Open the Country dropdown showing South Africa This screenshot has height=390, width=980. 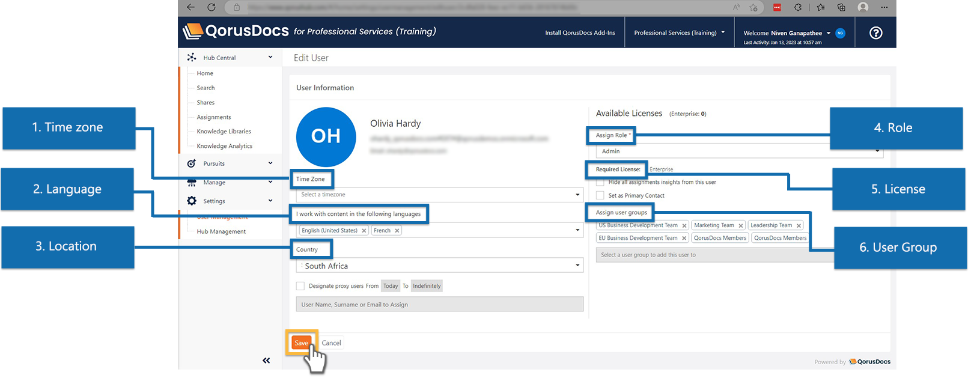[x=440, y=266]
